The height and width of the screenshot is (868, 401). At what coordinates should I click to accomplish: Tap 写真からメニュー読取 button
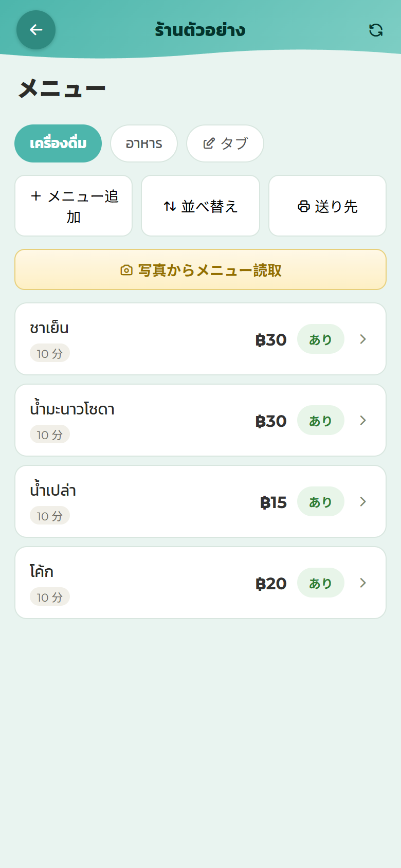200,269
